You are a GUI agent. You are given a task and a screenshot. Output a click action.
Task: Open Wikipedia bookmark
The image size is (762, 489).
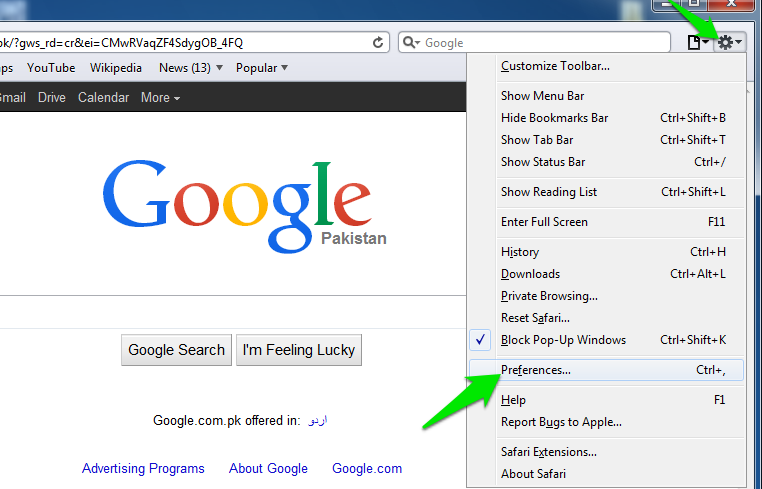coord(116,68)
